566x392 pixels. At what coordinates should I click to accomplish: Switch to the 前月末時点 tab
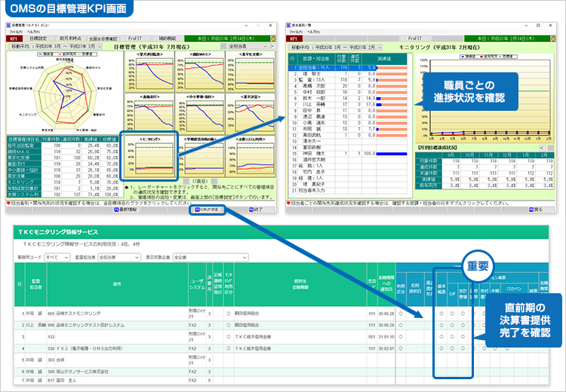click(x=70, y=38)
